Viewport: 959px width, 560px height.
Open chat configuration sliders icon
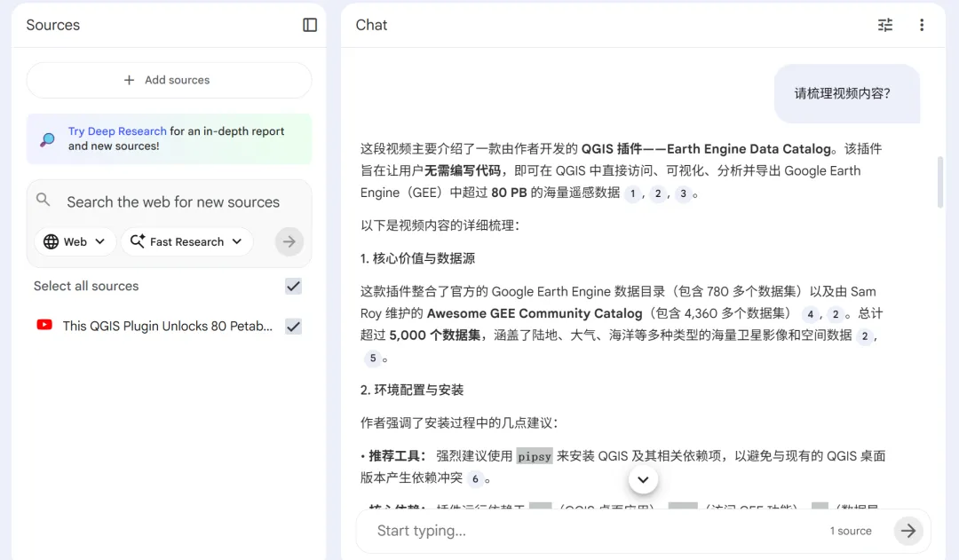click(x=885, y=25)
